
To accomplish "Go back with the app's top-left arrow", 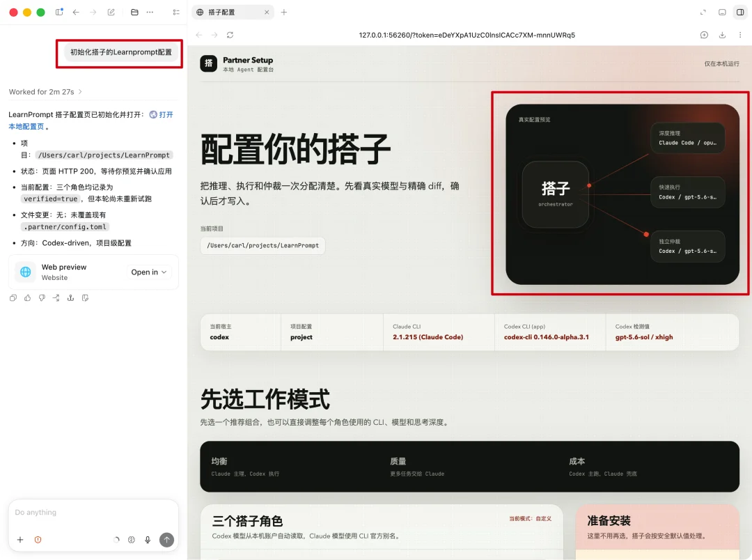I will [76, 12].
